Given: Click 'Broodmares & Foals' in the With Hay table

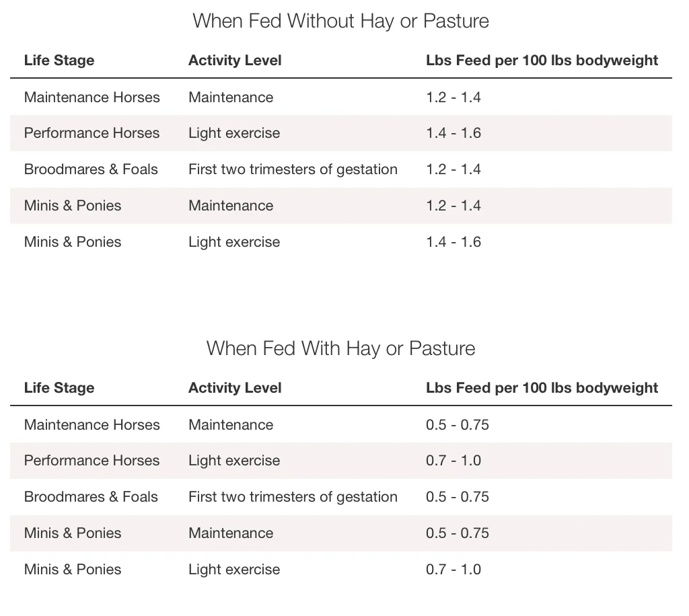Looking at the screenshot, I should (x=91, y=497).
